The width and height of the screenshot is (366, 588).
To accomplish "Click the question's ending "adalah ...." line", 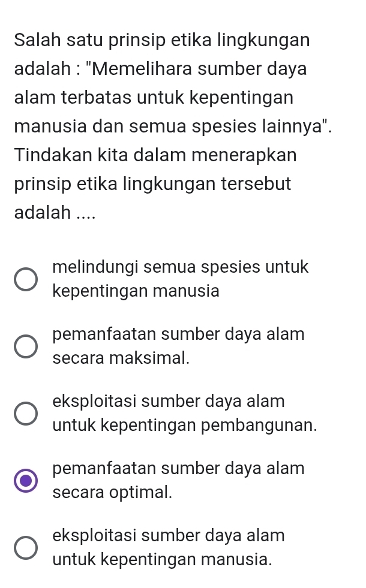I will pyautogui.click(x=55, y=212).
